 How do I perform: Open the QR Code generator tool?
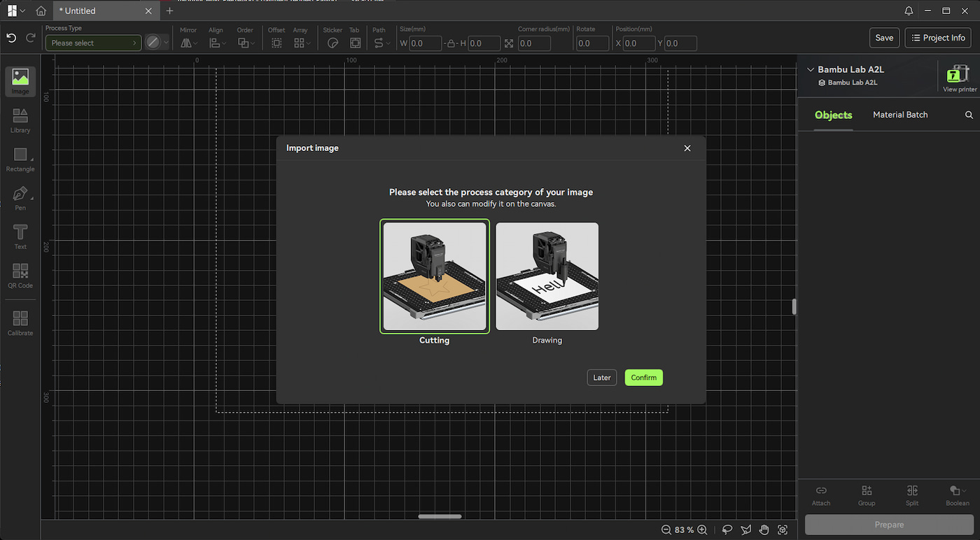(20, 276)
